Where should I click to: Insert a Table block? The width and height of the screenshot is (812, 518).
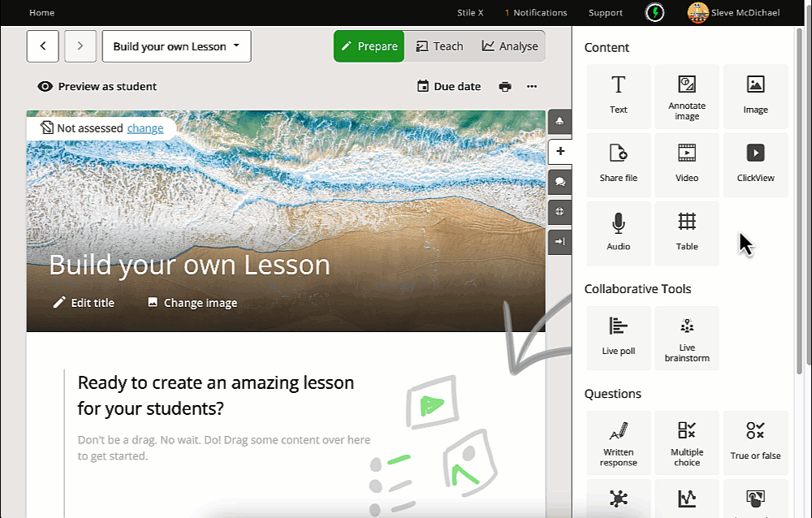tap(687, 234)
